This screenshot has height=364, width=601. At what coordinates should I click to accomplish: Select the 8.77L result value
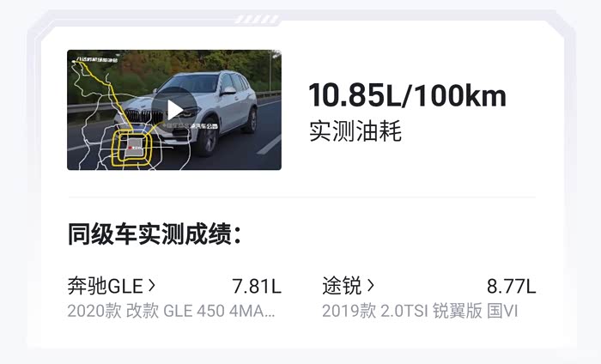(512, 286)
